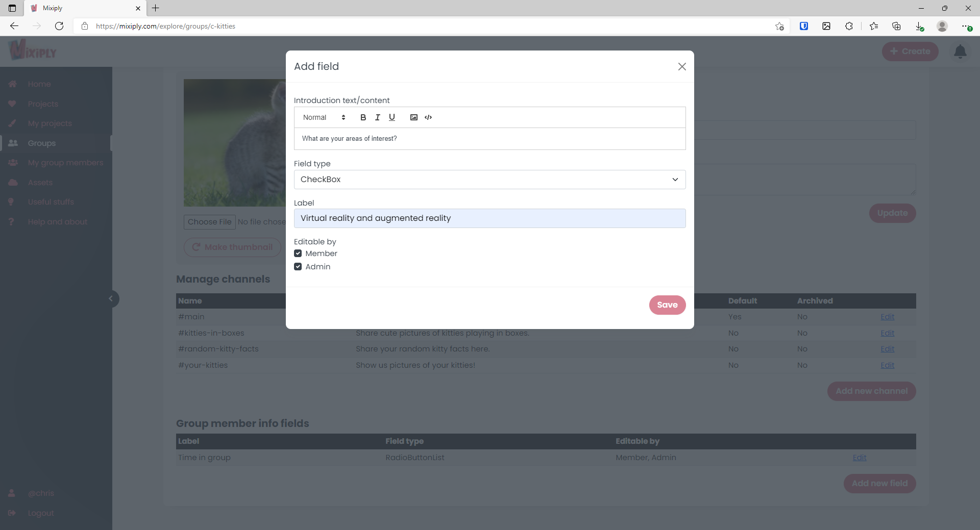This screenshot has width=980, height=530.
Task: Click Add new field button
Action: click(880, 484)
